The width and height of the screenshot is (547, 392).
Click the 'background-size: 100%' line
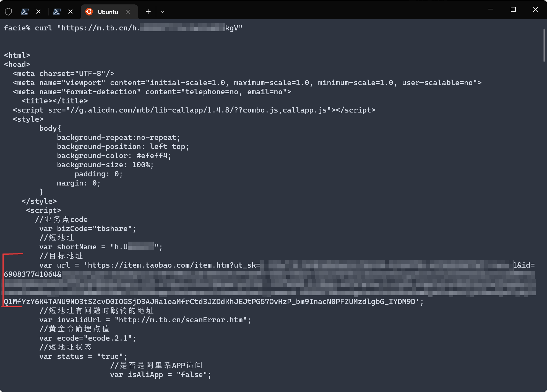(105, 165)
